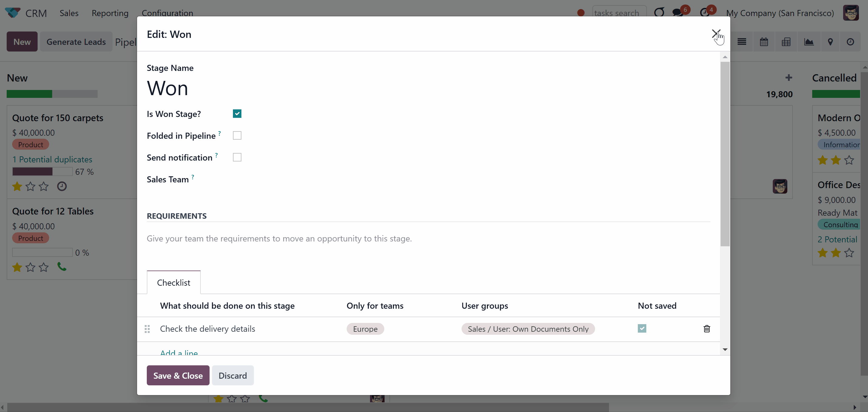Enable Send notification checkbox

(237, 157)
